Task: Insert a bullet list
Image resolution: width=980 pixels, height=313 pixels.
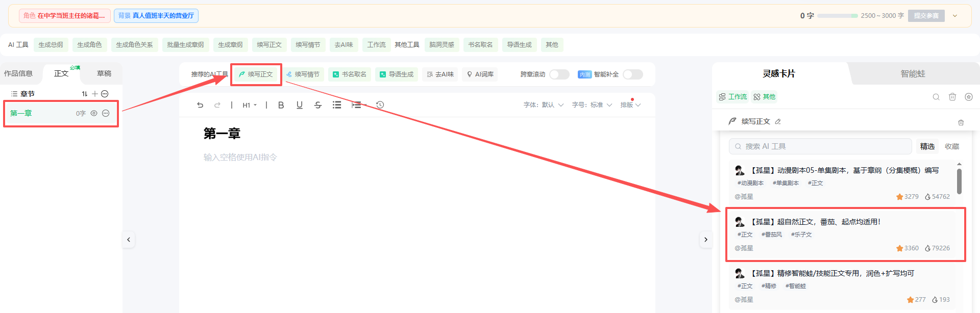Action: point(337,105)
